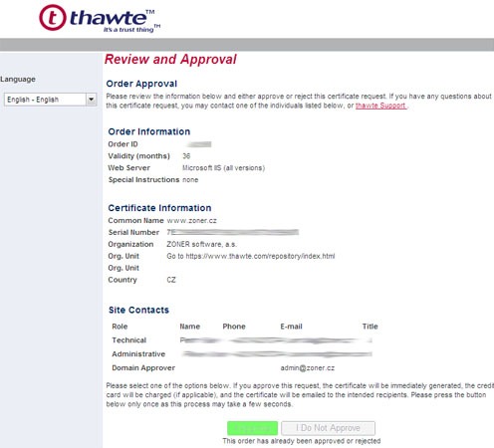The height and width of the screenshot is (448, 494).
Task: Click the Role column header
Action: 120,327
